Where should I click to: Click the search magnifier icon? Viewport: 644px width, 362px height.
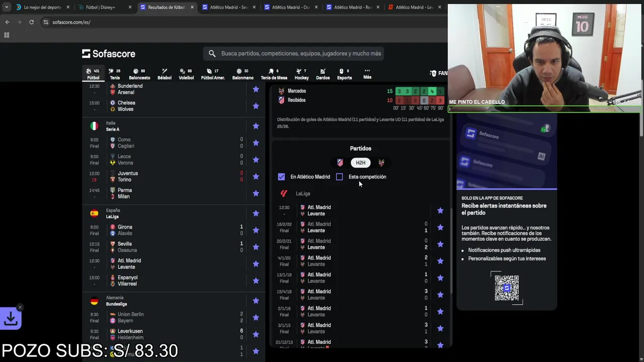212,53
